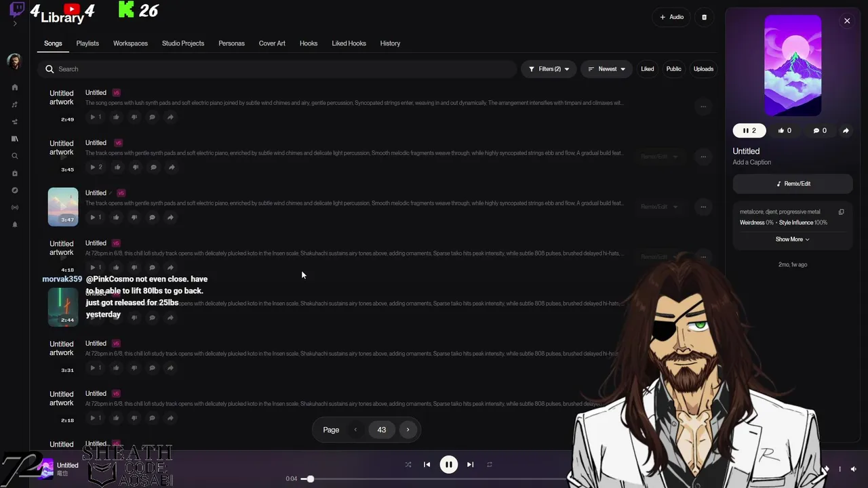Go to the next library page

[408, 430]
